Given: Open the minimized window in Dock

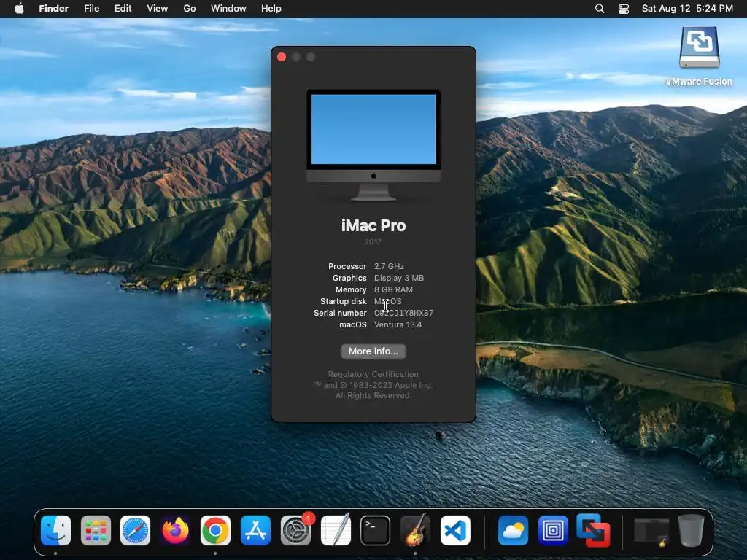Looking at the screenshot, I should click(x=651, y=532).
